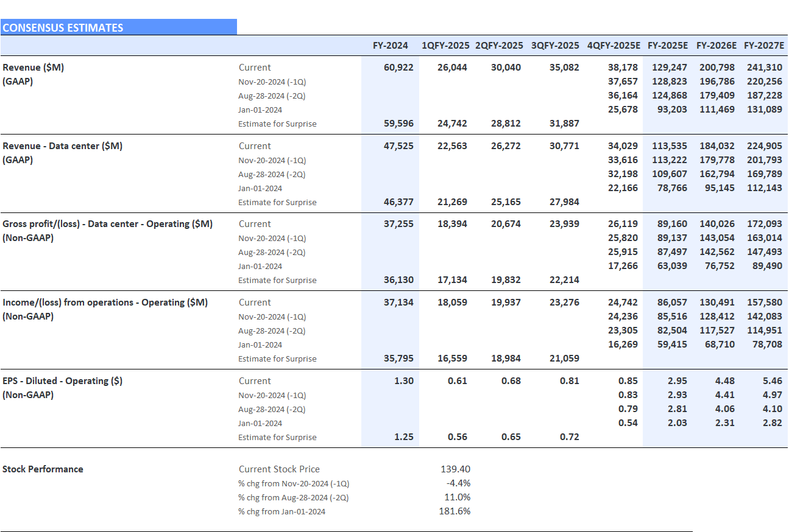Select the FY-2027E current revenue value 241,310
The image size is (789, 532).
(x=765, y=68)
